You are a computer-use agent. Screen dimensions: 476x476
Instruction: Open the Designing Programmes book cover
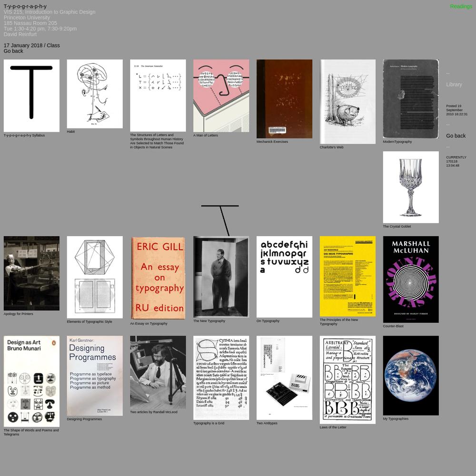point(95,376)
